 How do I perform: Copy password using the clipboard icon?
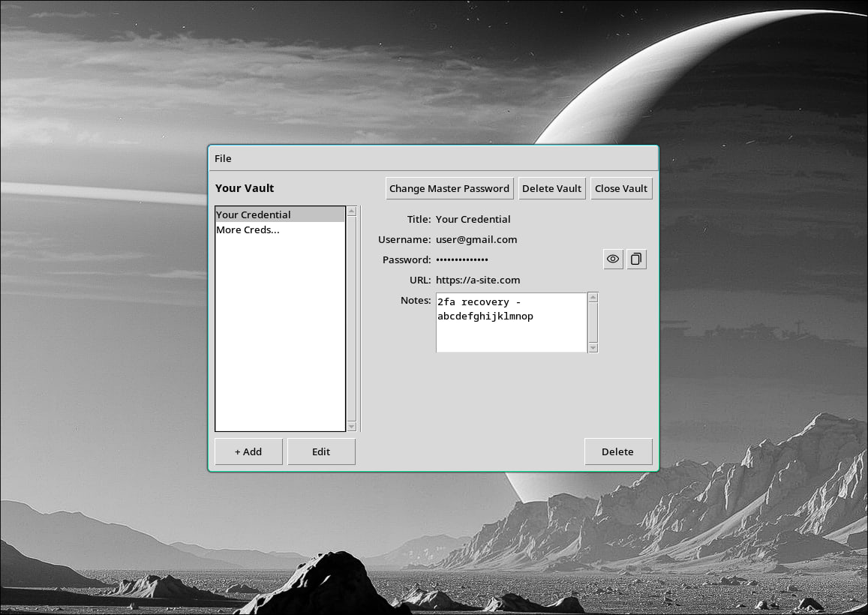tap(636, 259)
